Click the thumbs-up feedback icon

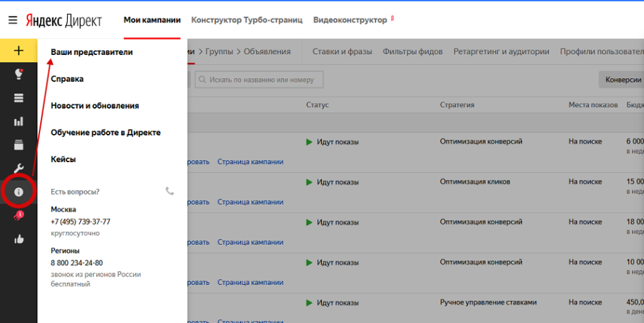point(19,239)
